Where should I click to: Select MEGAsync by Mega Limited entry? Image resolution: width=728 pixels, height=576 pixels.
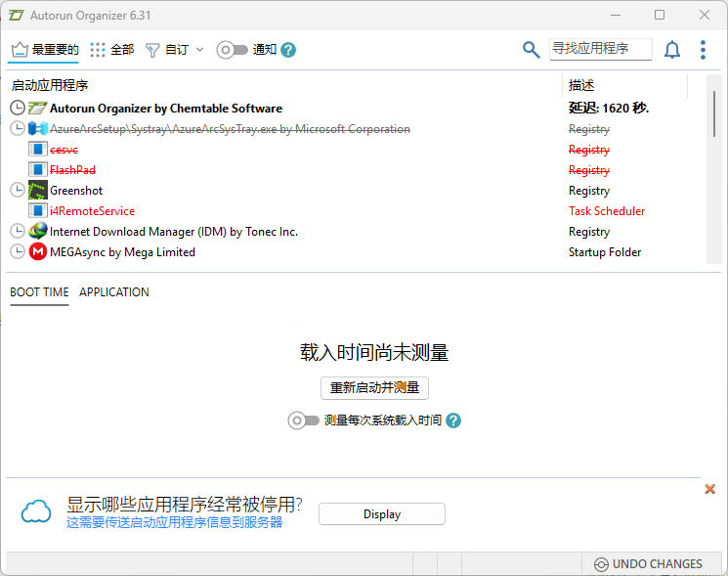(122, 251)
